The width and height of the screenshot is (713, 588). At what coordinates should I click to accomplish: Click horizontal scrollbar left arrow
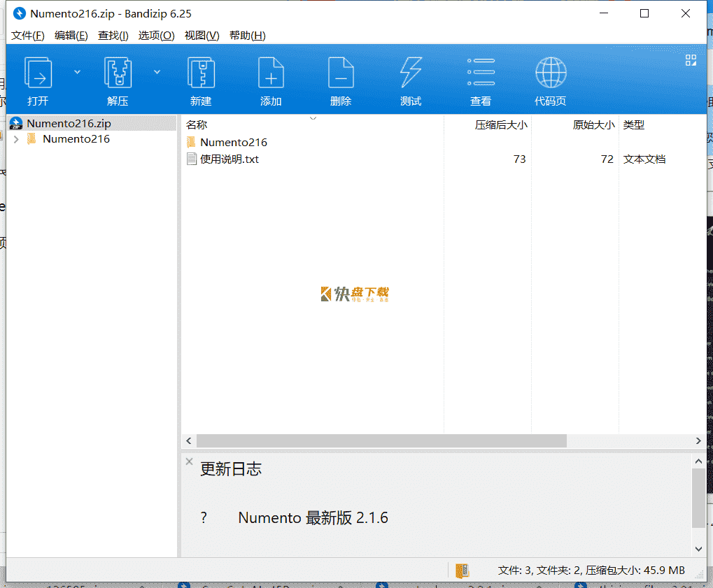[x=189, y=440]
